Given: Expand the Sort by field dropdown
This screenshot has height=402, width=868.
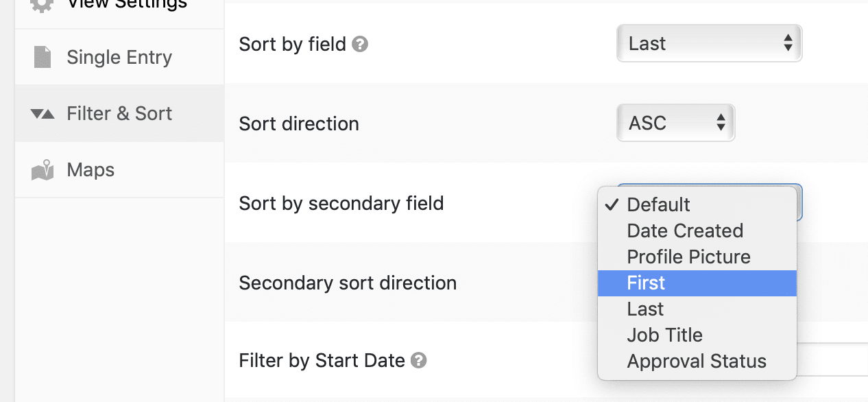Looking at the screenshot, I should 709,44.
